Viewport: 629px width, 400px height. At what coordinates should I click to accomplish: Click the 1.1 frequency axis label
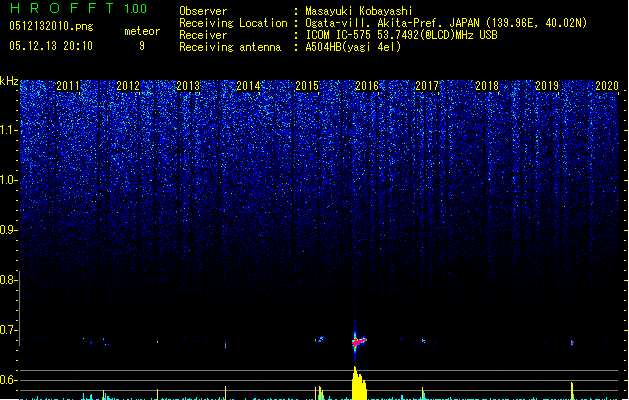click(8, 130)
